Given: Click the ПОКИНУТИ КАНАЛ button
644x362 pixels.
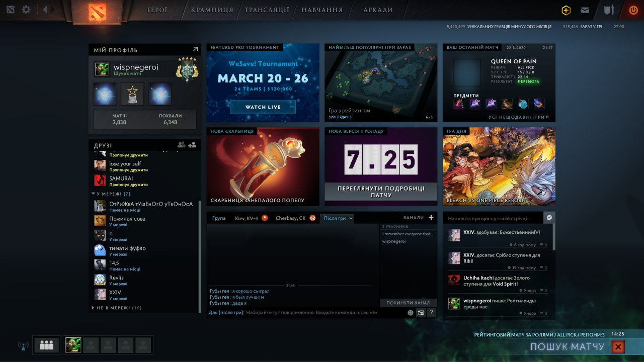Looking at the screenshot, I should [x=408, y=303].
